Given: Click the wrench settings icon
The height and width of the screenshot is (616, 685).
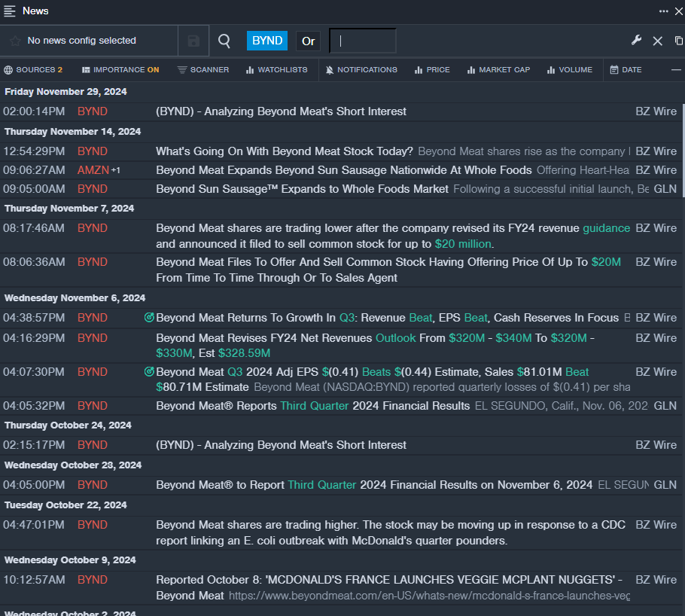Looking at the screenshot, I should pos(636,41).
